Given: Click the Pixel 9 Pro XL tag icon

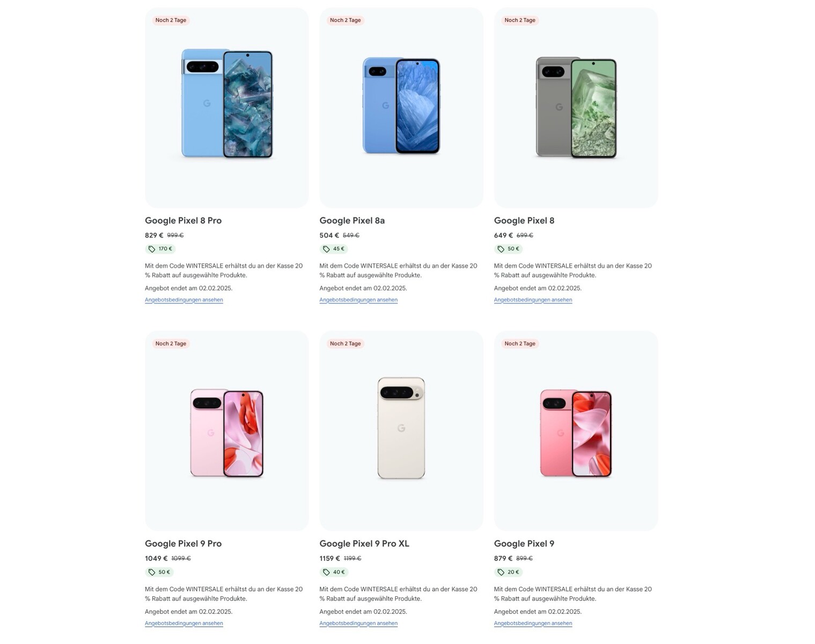Looking at the screenshot, I should click(x=326, y=572).
